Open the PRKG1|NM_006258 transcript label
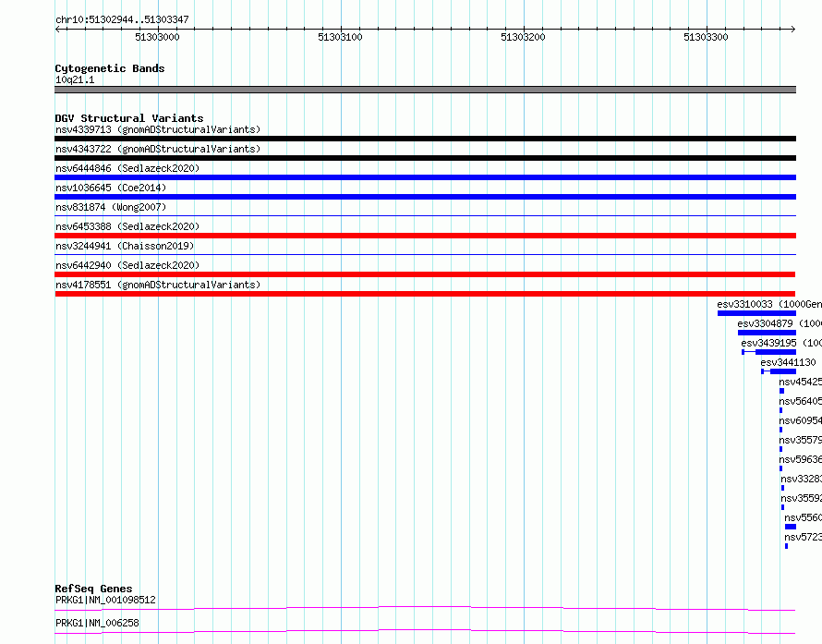822x644 pixels. (97, 623)
